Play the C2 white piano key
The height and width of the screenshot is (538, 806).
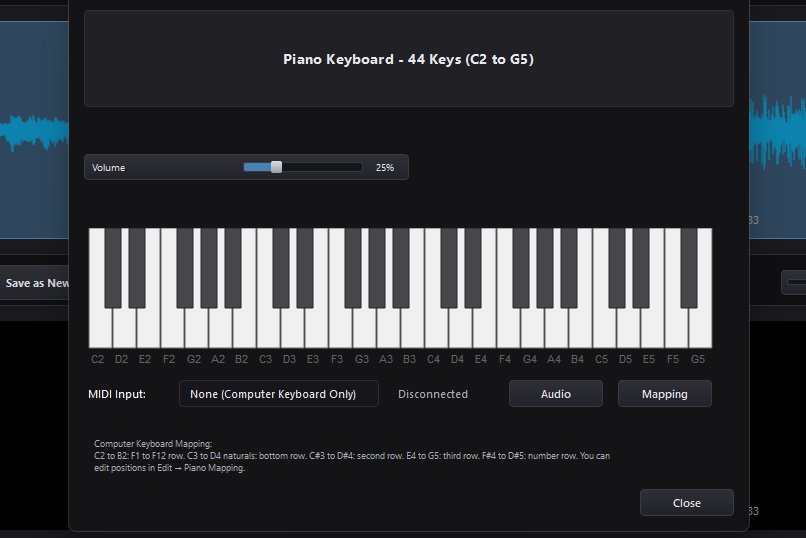click(100, 329)
